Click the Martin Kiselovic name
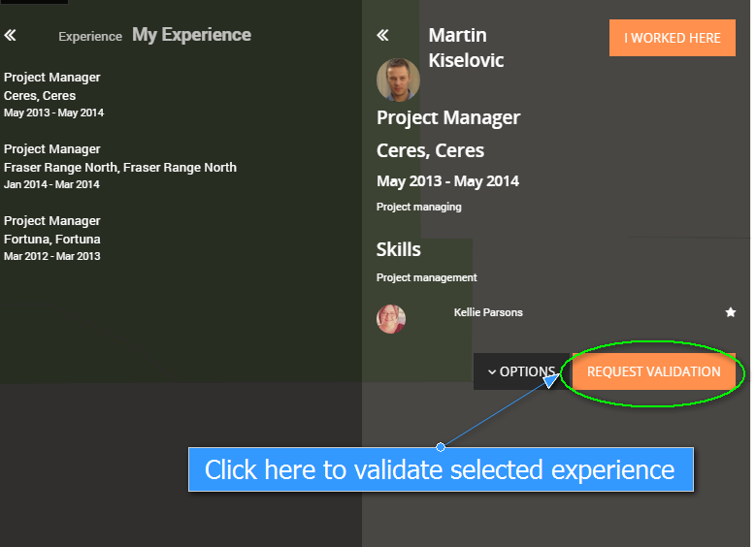Screen dimensions: 756x547 466,48
